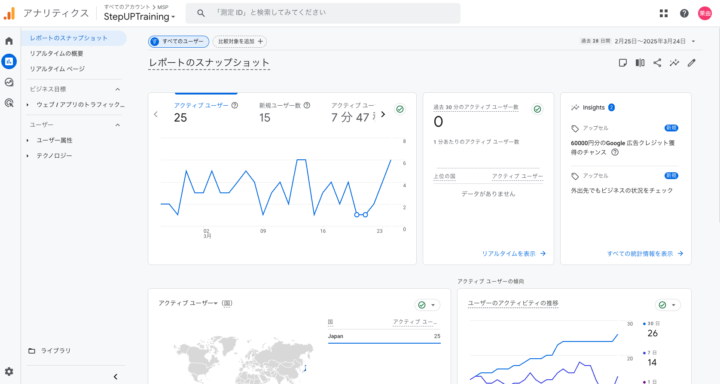Screen dimensions: 720x384
Task: Click help icon next to 新規ユーザー数
Action: point(307,105)
